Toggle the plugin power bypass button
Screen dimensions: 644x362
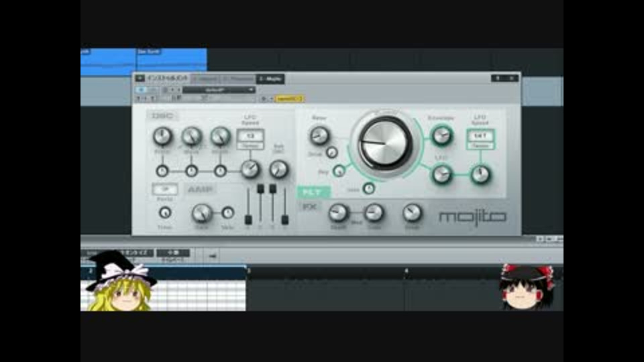click(x=141, y=89)
